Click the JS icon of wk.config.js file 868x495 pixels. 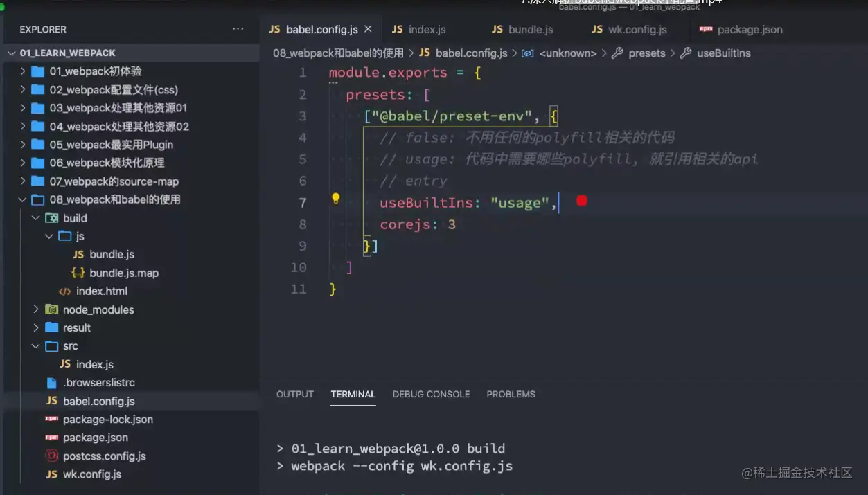pos(51,474)
